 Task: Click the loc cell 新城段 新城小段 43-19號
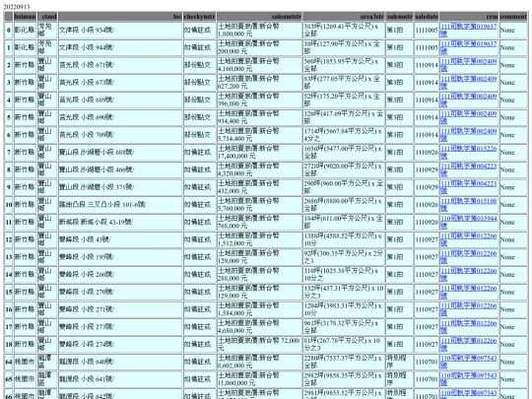pyautogui.click(x=120, y=222)
